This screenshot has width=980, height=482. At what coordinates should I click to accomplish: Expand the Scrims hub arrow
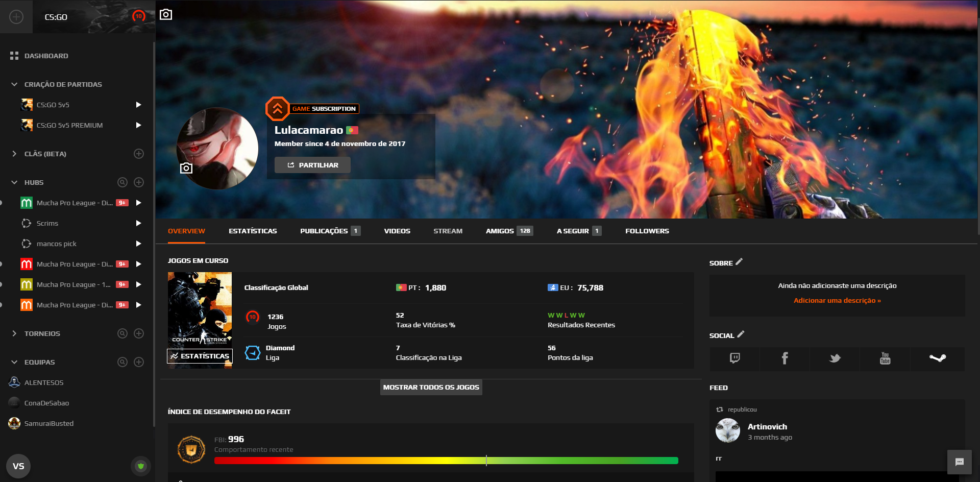(138, 223)
